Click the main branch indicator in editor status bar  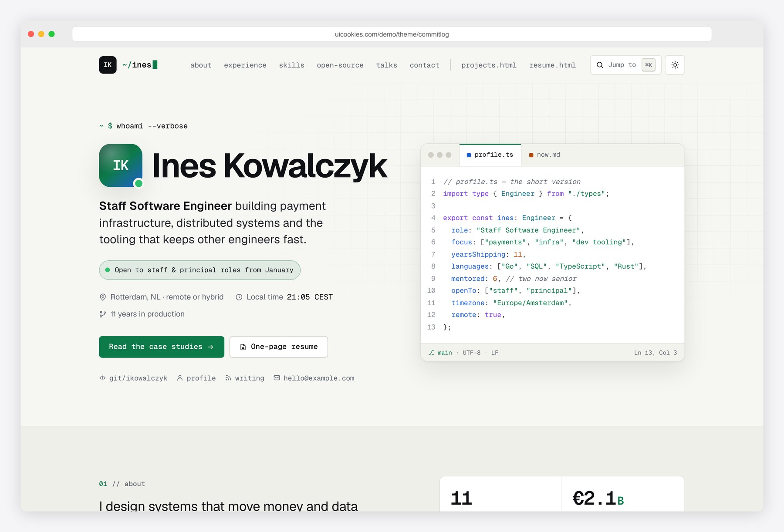440,353
